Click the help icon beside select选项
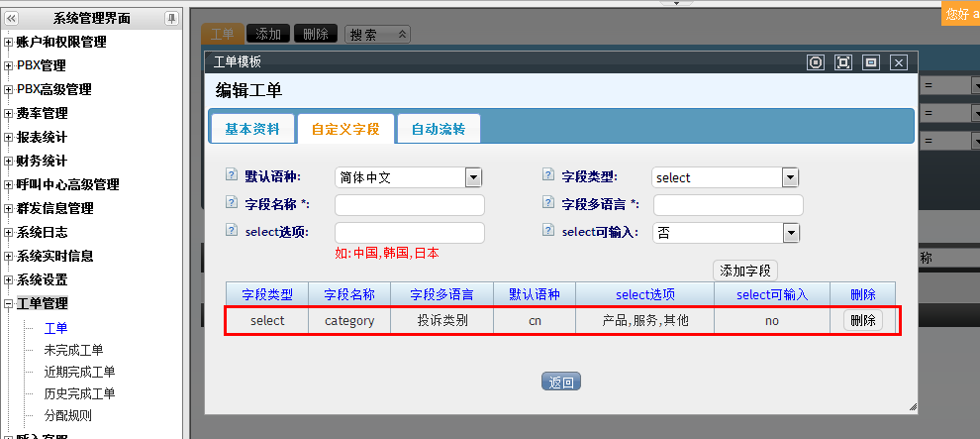This screenshot has height=439, width=980. [x=232, y=231]
